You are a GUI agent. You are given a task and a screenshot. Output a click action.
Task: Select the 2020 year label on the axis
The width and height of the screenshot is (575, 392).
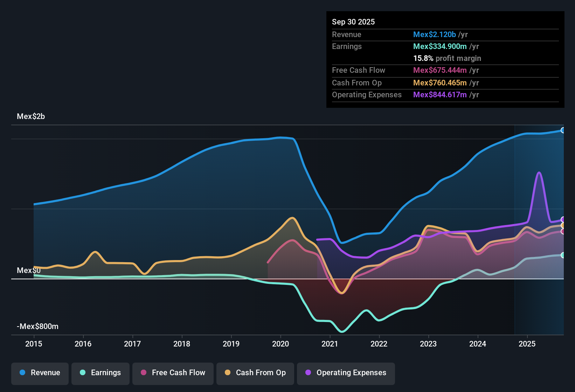(280, 344)
